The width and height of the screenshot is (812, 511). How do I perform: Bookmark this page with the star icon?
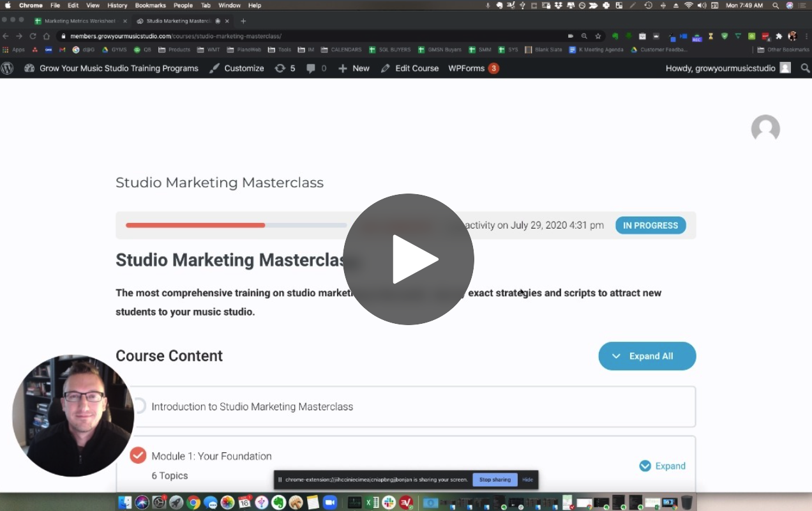point(598,36)
